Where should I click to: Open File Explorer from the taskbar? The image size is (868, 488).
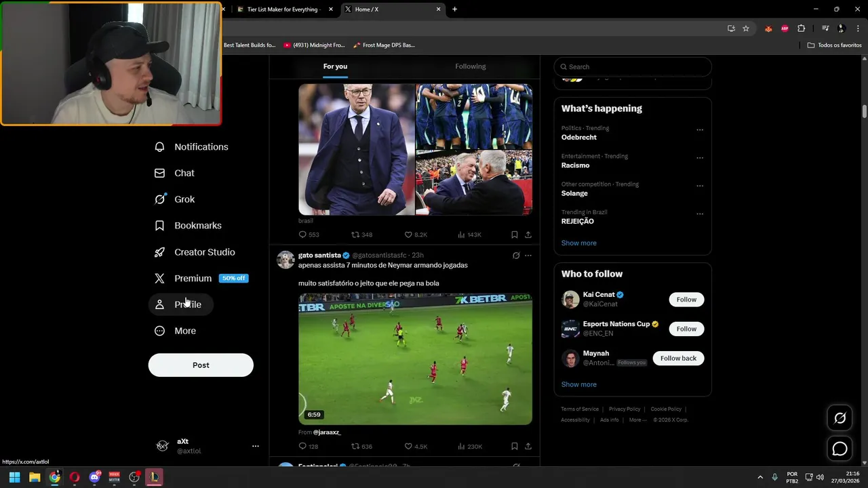tap(35, 477)
